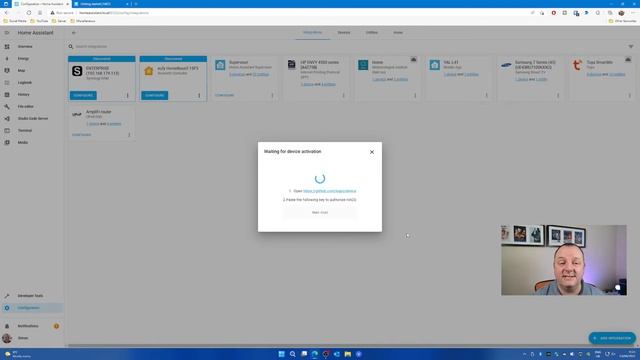The width and height of the screenshot is (640, 360).
Task: Click the ENTERPRISE Samsung logo icon
Action: point(77,71)
